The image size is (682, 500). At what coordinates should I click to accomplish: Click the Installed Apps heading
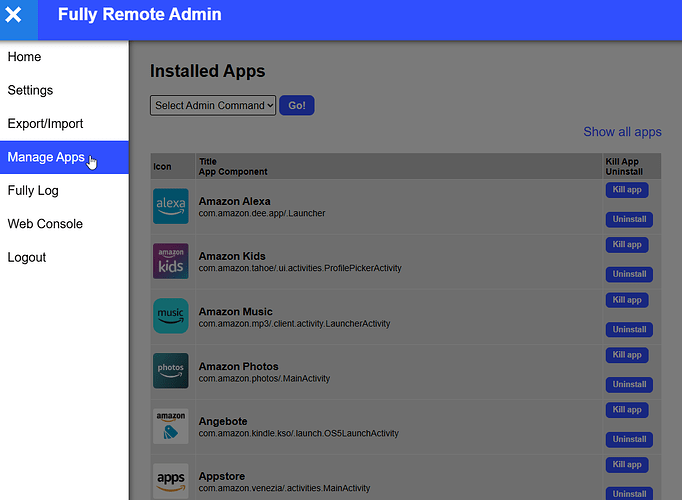207,71
